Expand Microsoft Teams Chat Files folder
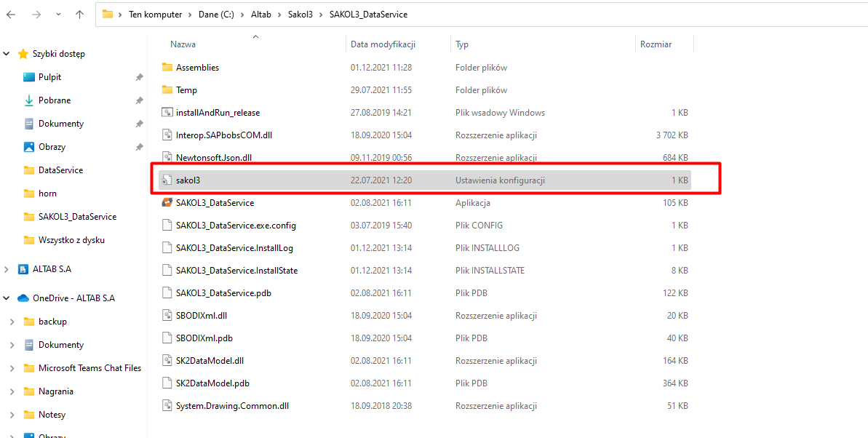This screenshot has width=868, height=438. [12, 367]
